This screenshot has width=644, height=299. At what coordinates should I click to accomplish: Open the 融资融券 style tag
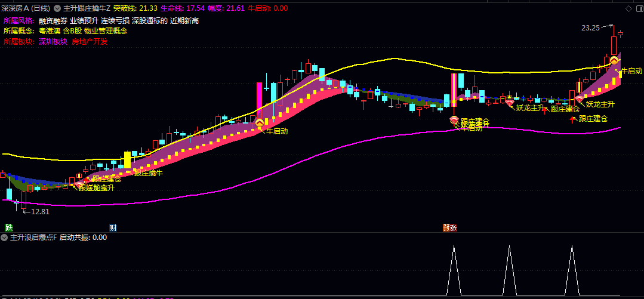point(53,20)
